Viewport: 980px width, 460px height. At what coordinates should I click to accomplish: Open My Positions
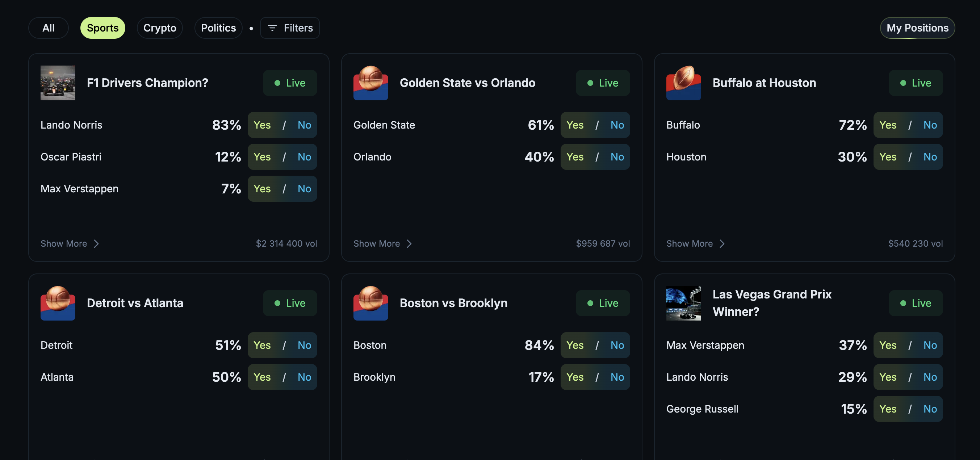(917, 28)
